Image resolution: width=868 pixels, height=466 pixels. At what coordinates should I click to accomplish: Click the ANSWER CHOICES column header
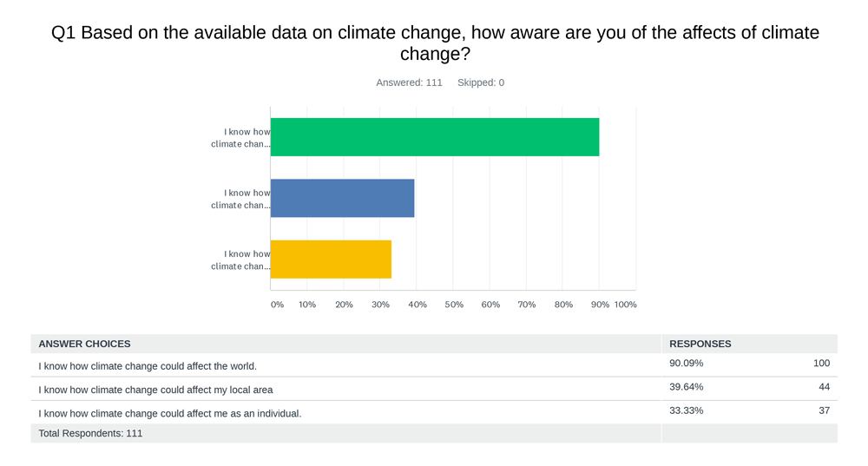pos(84,344)
